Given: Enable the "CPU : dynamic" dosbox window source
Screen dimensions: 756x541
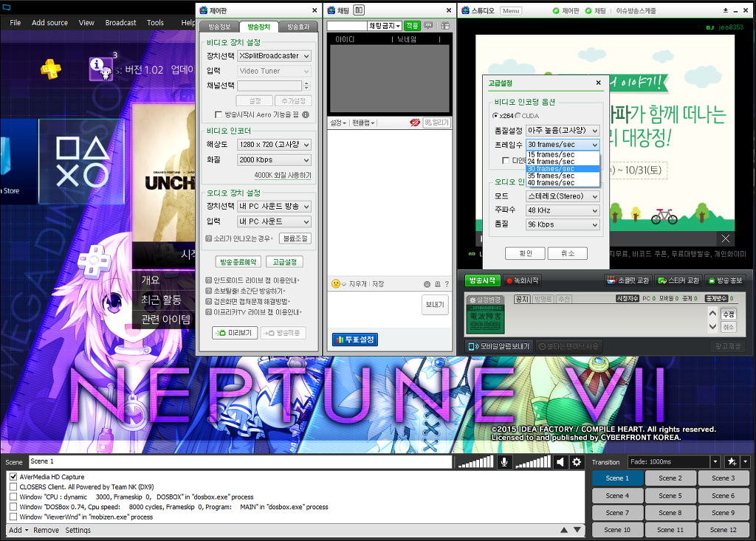Looking at the screenshot, I should click(x=13, y=497).
